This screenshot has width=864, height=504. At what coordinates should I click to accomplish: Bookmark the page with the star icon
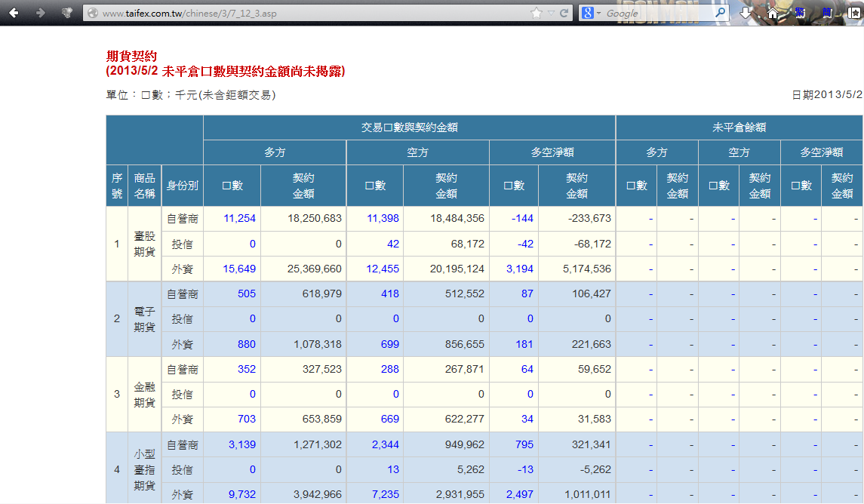click(x=536, y=13)
